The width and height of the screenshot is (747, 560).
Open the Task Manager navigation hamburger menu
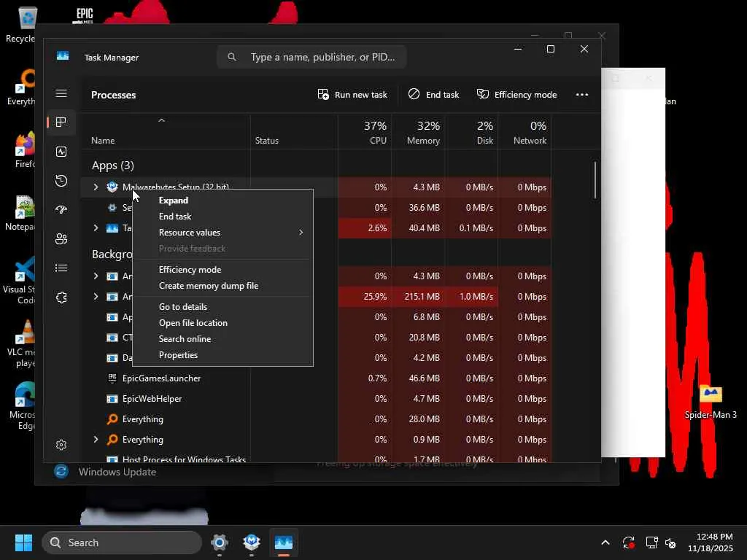(x=61, y=93)
